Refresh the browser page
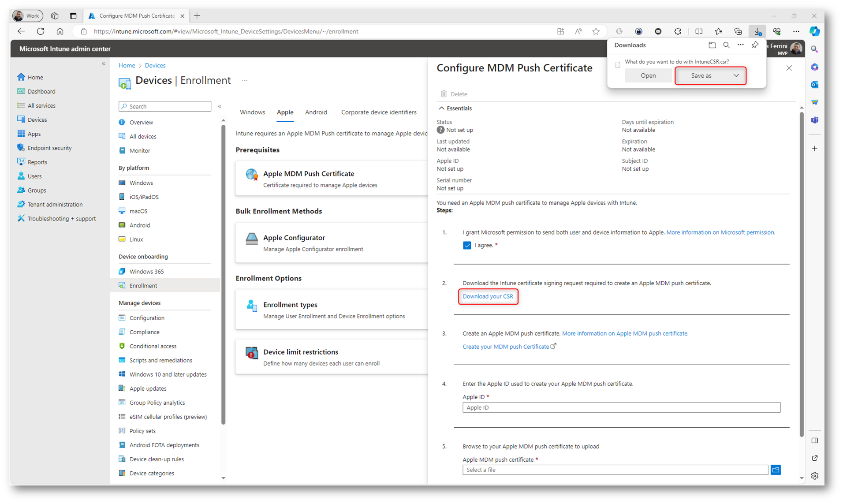Image resolution: width=843 pixels, height=504 pixels. (x=41, y=31)
